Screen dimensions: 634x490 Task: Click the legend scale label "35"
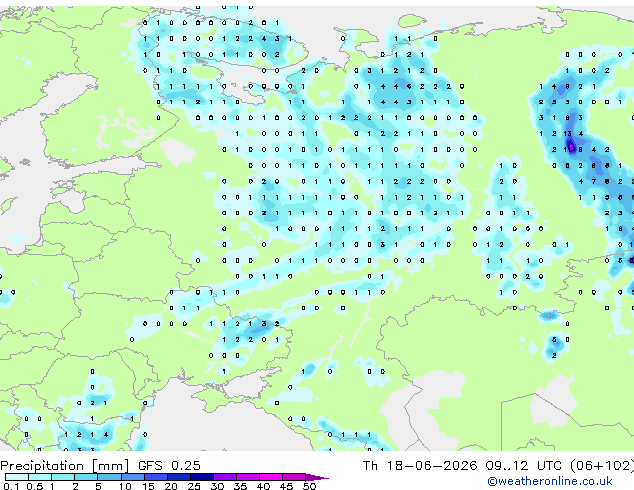point(240,486)
